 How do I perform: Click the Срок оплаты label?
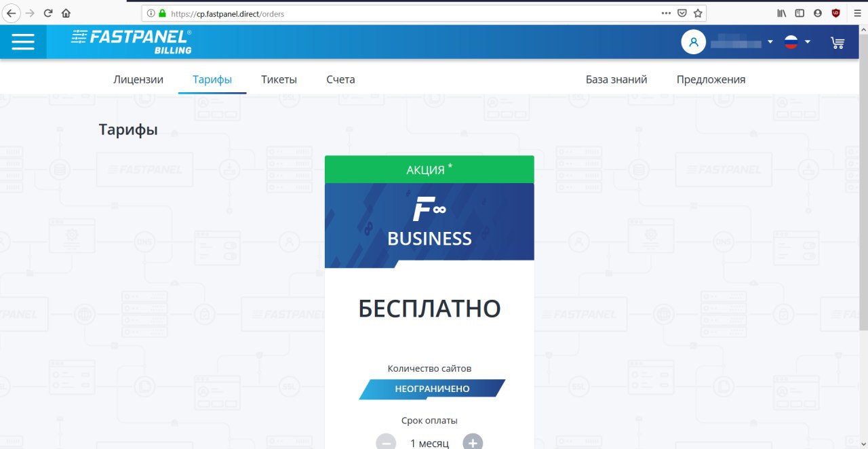tap(429, 421)
